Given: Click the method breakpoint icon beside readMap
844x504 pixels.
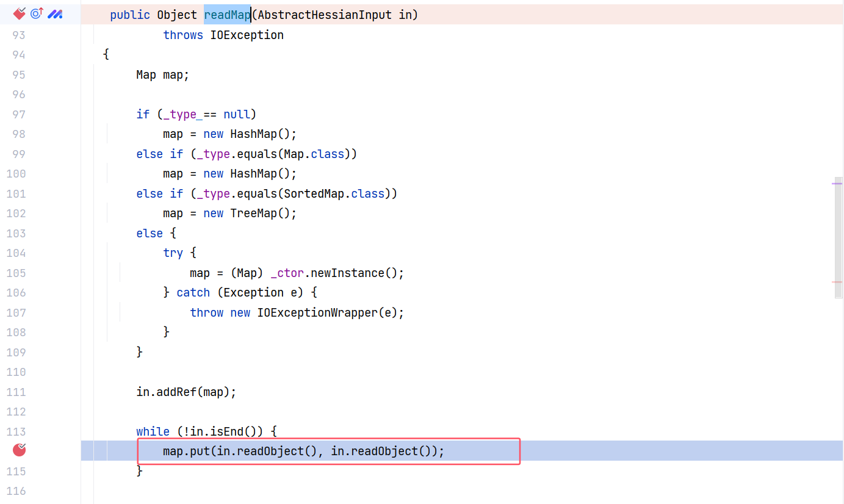Looking at the screenshot, I should [19, 13].
